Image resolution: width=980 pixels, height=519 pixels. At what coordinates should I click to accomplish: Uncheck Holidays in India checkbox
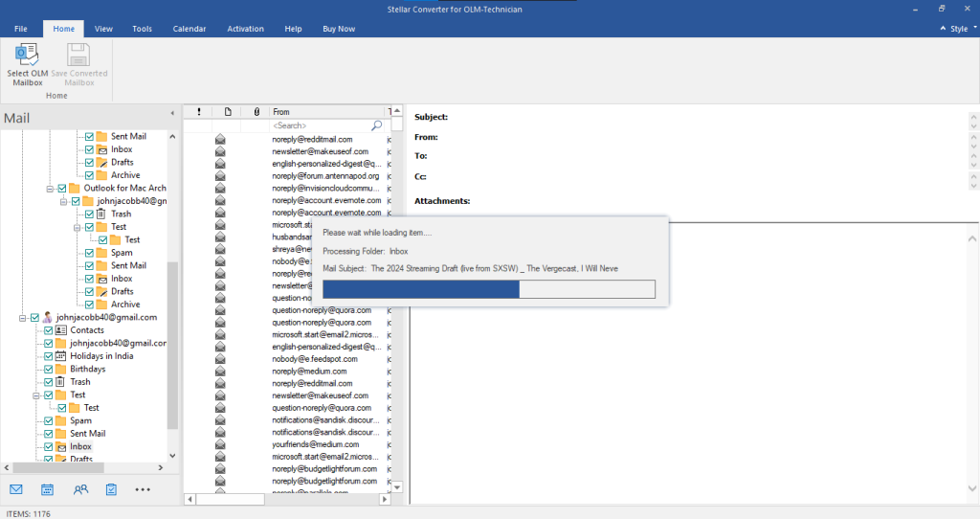click(48, 356)
